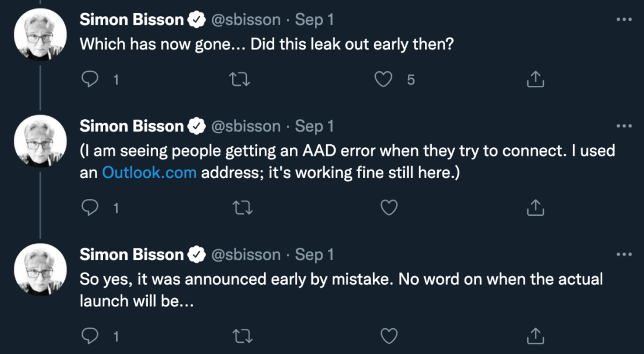This screenshot has width=644, height=354.
Task: Open the Outlook.com link
Action: 149,173
